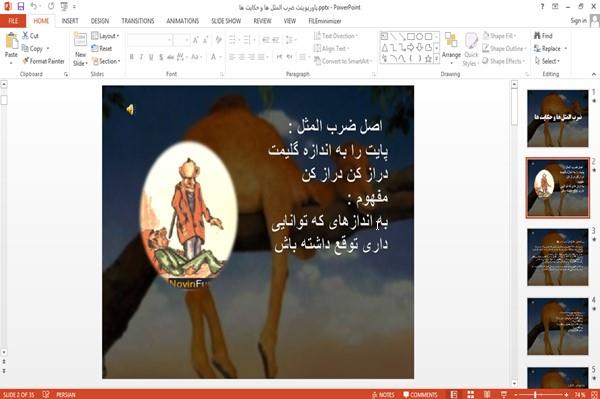This screenshot has height=399, width=600.
Task: Toggle Bold formatting
Action: click(x=132, y=57)
